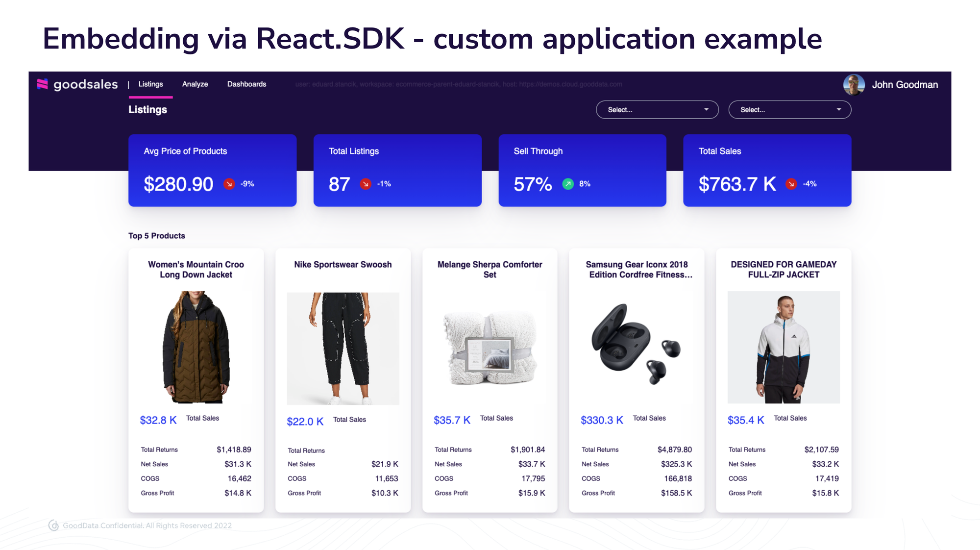The image size is (980, 550).
Task: Click the Avg Price of Products KPI card
Action: tap(212, 170)
